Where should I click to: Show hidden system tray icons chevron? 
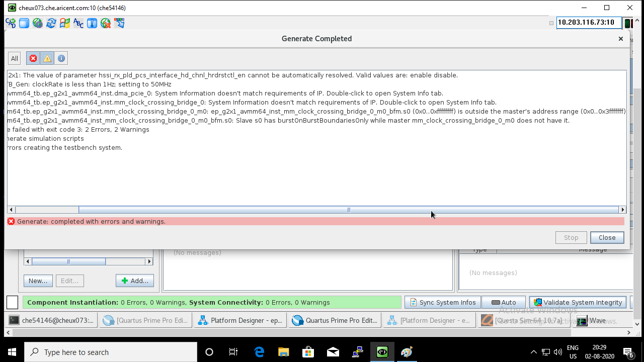[533, 352]
